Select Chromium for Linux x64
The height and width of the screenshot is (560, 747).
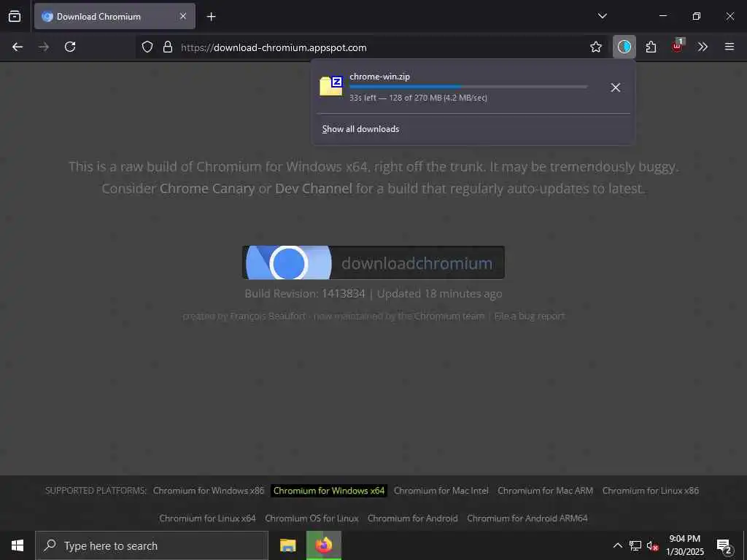(x=207, y=518)
